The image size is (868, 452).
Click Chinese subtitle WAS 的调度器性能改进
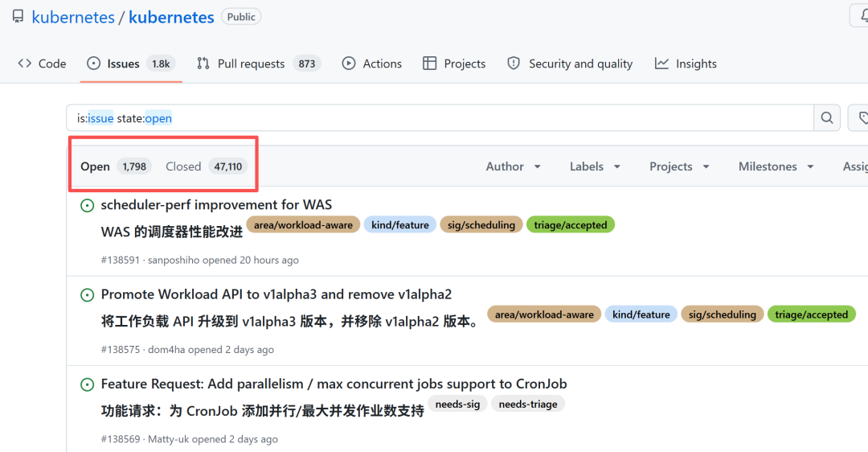[172, 232]
